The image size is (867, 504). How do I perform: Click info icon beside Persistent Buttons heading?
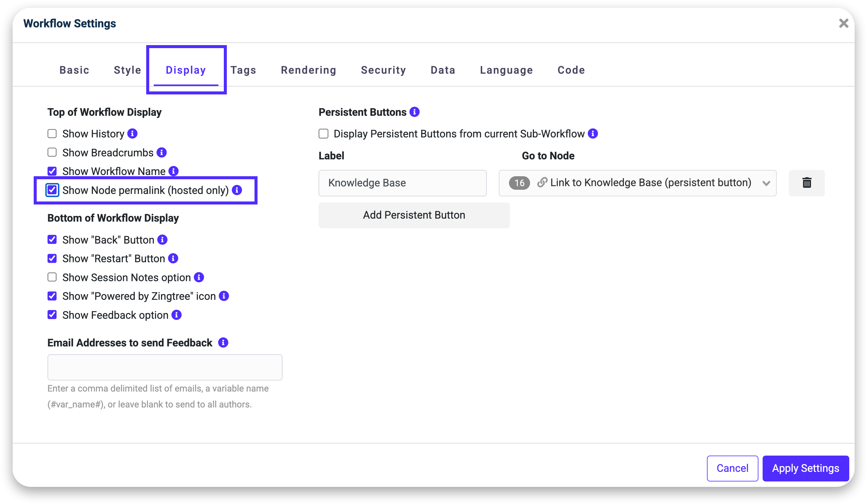point(414,112)
